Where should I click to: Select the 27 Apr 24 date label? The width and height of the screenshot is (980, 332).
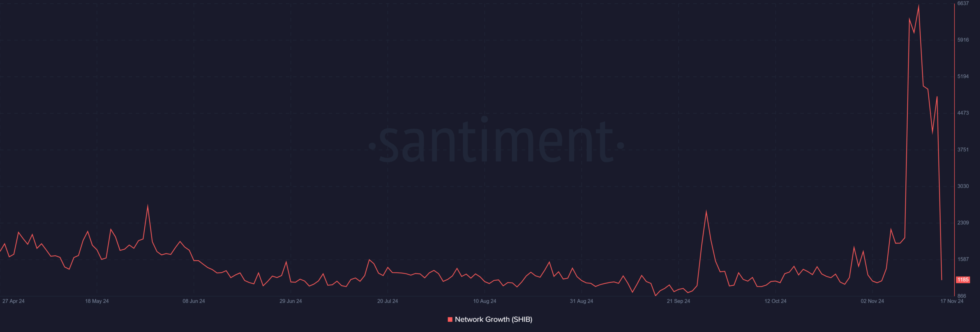tap(13, 301)
